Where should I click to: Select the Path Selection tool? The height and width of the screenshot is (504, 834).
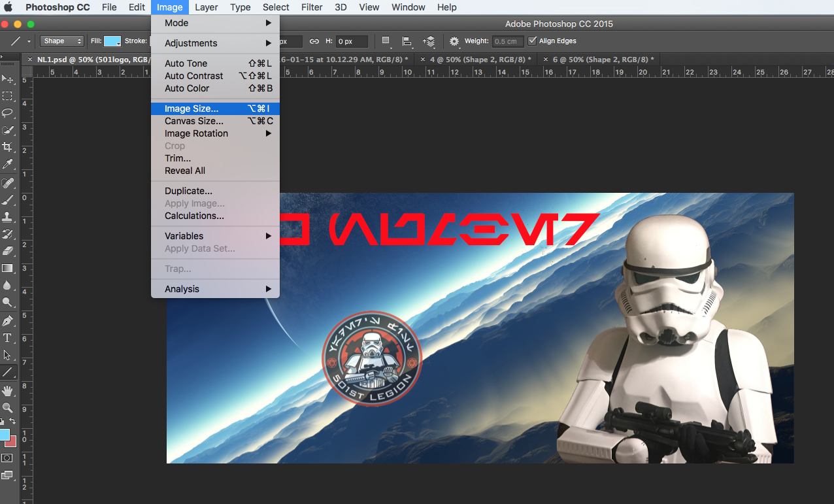point(8,355)
